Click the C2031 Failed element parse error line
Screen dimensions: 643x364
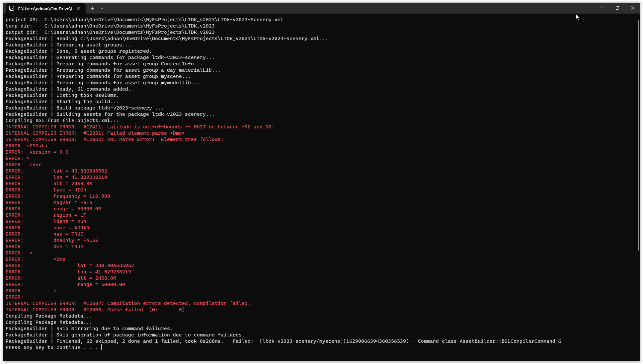(x=95, y=133)
